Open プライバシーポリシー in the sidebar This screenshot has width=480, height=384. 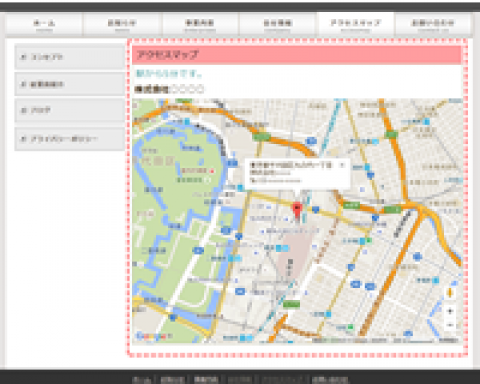[x=70, y=139]
